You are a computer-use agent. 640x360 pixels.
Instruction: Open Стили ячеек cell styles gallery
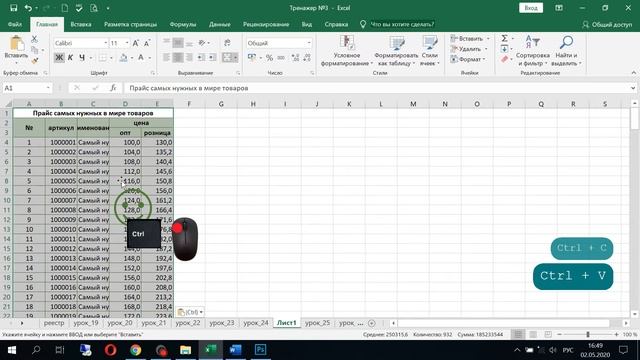click(430, 51)
